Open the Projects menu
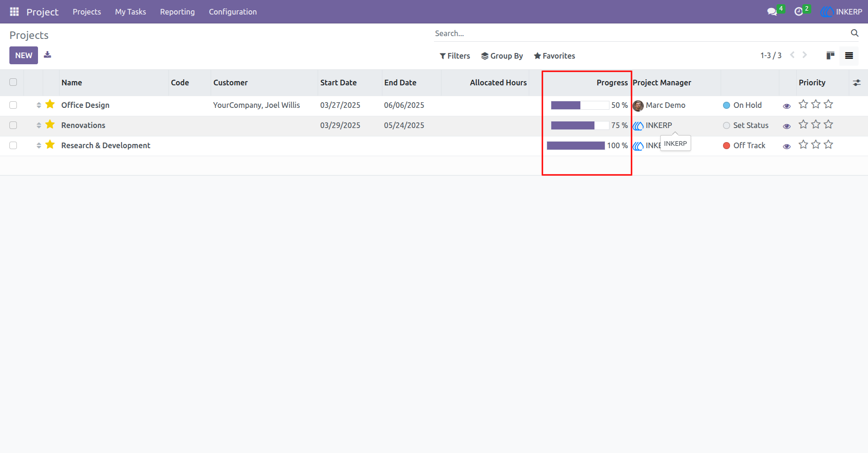Viewport: 868px width, 453px height. point(87,12)
